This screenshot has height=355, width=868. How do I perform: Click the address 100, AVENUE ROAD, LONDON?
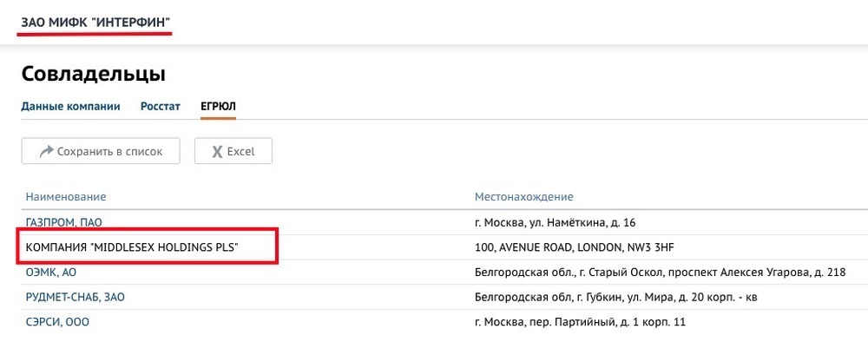(574, 247)
